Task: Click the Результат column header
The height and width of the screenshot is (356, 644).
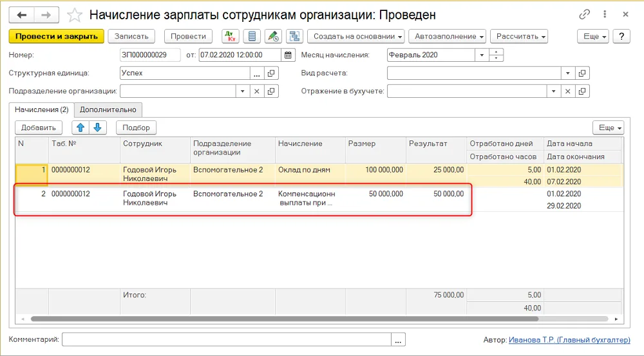Action: click(x=436, y=150)
